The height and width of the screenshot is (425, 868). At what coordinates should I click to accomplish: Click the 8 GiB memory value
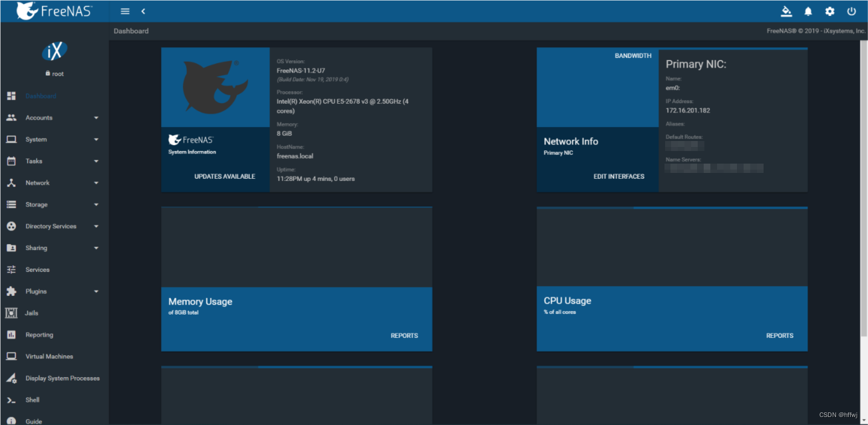[284, 134]
